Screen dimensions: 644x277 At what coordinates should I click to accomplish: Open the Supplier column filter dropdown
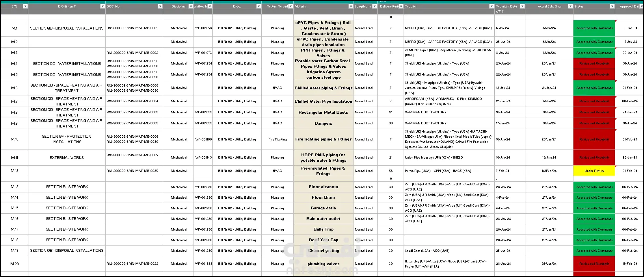492,6
